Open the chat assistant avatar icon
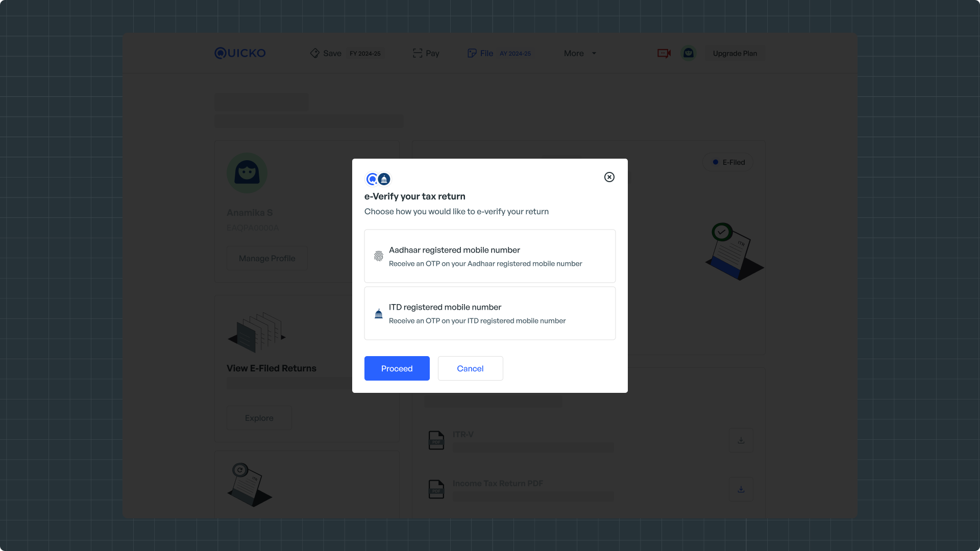The height and width of the screenshot is (551, 980). [689, 53]
